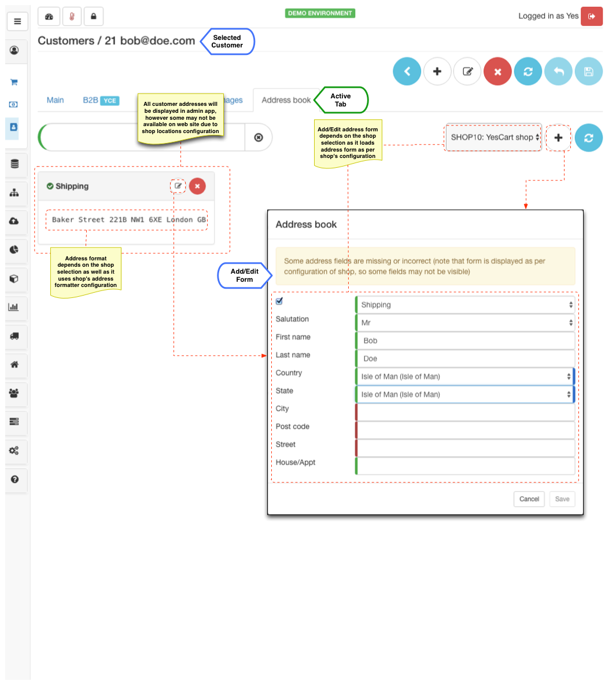616x685 pixels.
Task: Open the payments money icon section
Action: coord(13,104)
